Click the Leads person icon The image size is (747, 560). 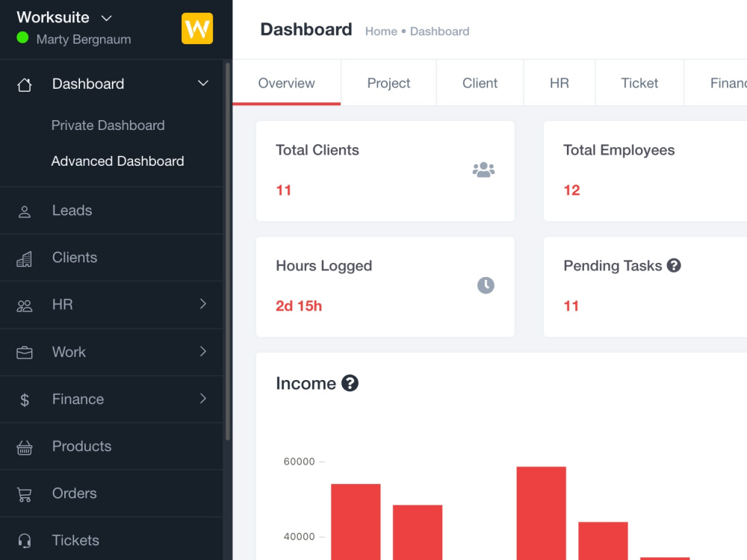pos(25,211)
